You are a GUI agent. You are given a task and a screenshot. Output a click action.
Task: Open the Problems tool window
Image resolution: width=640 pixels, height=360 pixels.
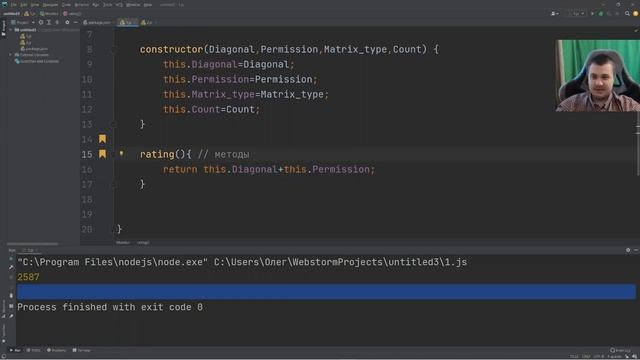point(56,350)
